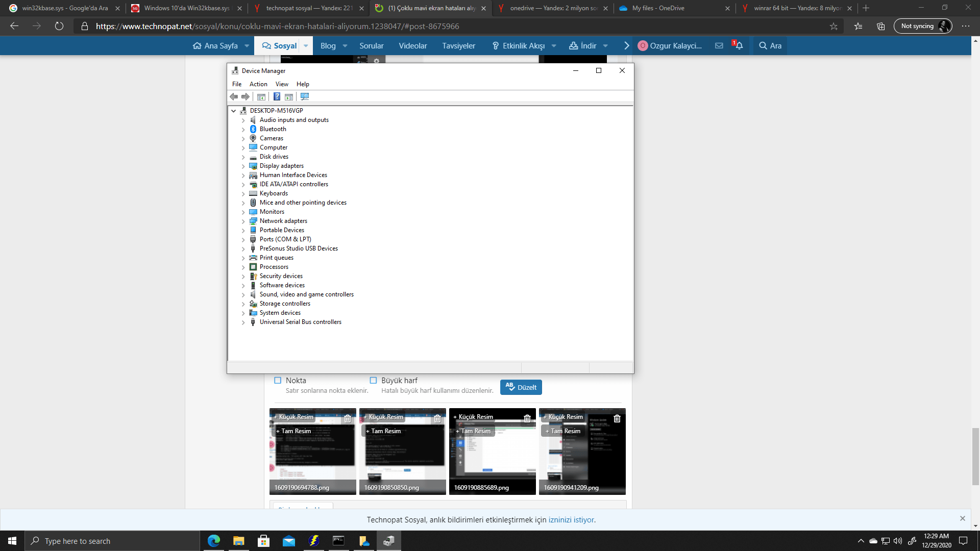This screenshot has width=980, height=551.
Task: Open Microsoft Store from the taskbar
Action: (263, 541)
